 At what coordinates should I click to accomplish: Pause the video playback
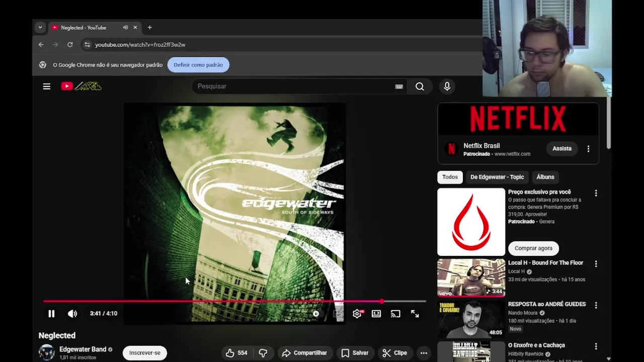pyautogui.click(x=51, y=314)
